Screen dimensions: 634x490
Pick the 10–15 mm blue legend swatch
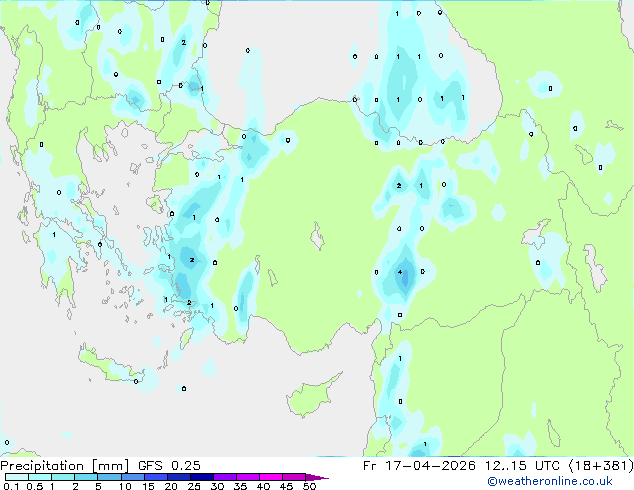pyautogui.click(x=133, y=477)
